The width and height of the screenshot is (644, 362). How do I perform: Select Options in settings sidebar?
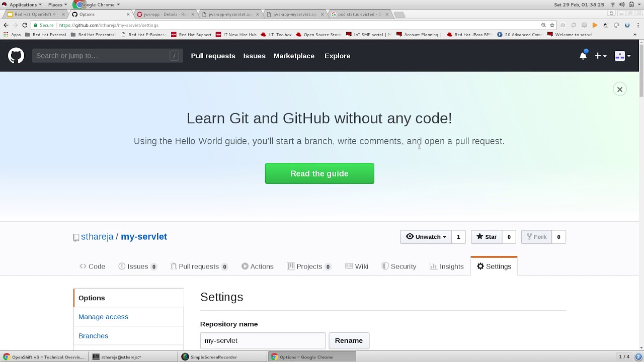[128, 298]
